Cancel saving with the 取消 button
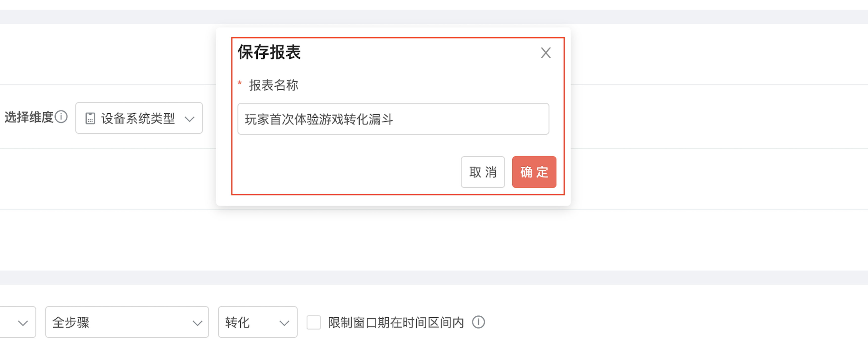 click(482, 172)
